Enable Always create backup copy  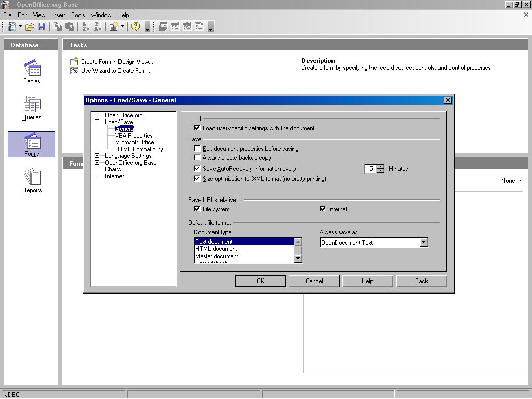pos(197,158)
